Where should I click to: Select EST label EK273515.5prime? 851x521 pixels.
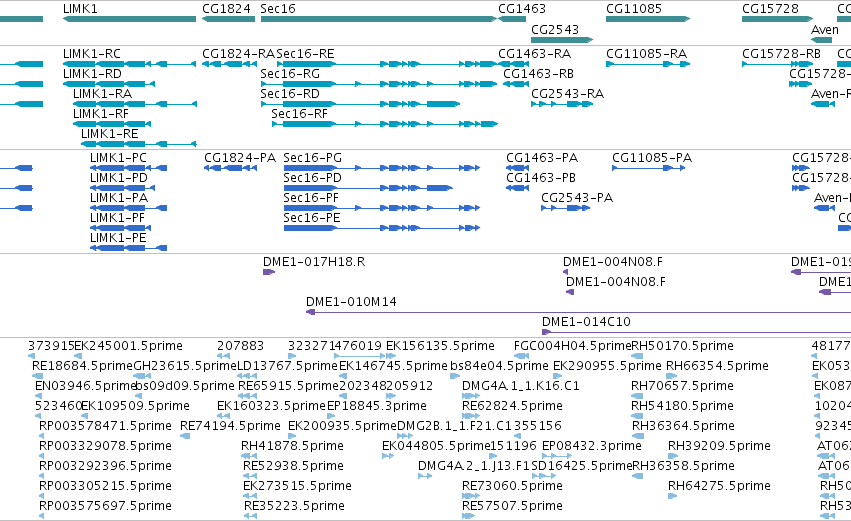pyautogui.click(x=297, y=486)
